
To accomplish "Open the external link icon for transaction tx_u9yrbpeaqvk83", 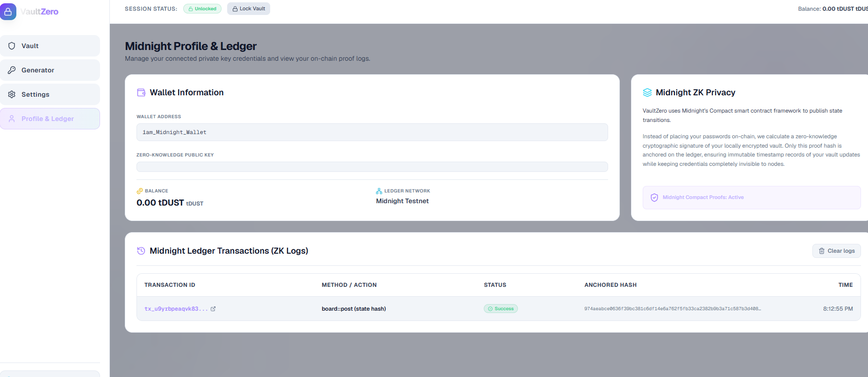I will 213,309.
